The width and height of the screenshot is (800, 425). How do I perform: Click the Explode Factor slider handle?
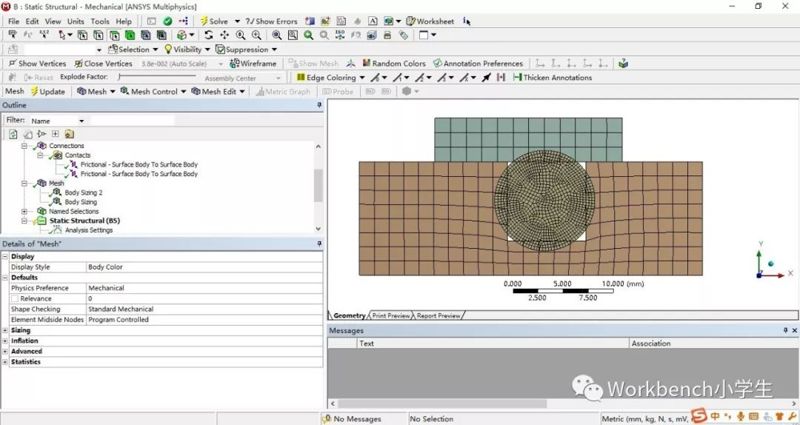119,77
